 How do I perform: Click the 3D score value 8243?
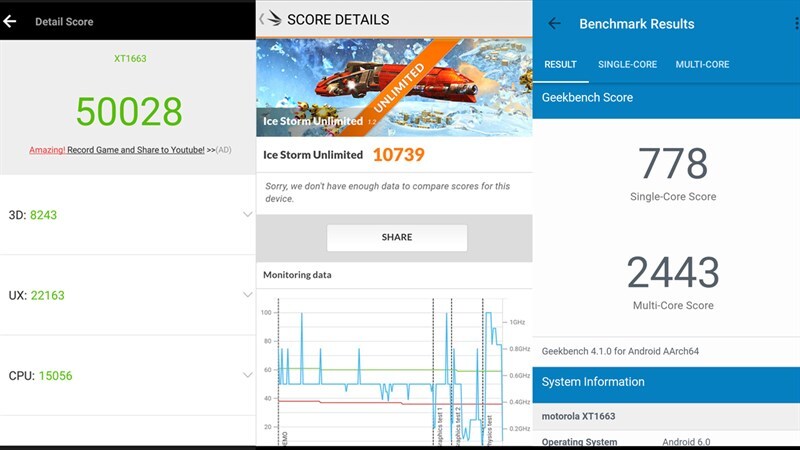[43, 215]
